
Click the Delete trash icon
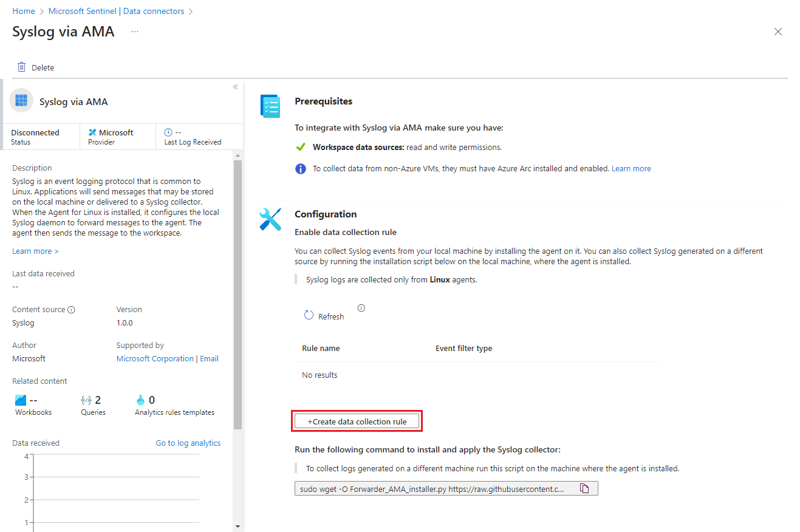tap(22, 67)
